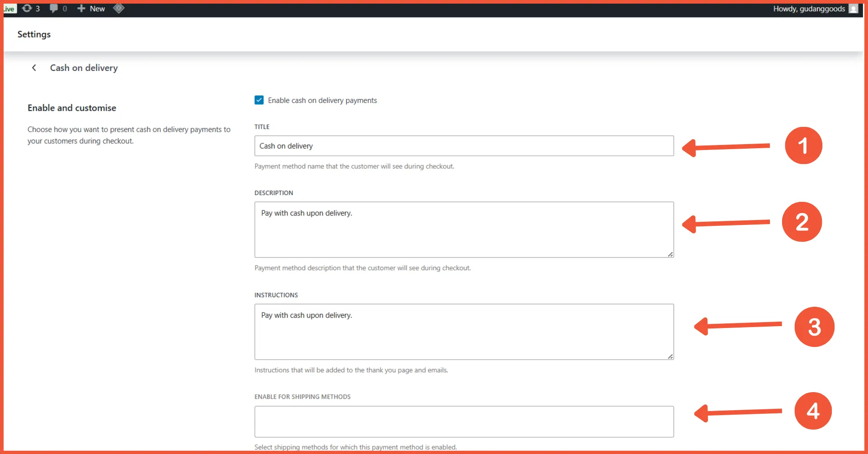The image size is (868, 454).
Task: Click the Enable cash on delivery checkbox label
Action: coord(322,100)
